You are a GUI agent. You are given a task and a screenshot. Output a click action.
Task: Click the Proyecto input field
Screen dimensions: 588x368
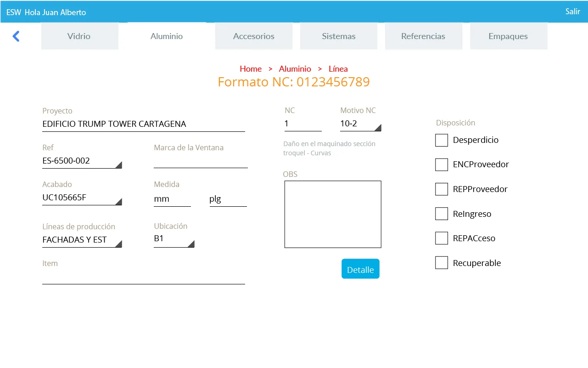coord(144,125)
